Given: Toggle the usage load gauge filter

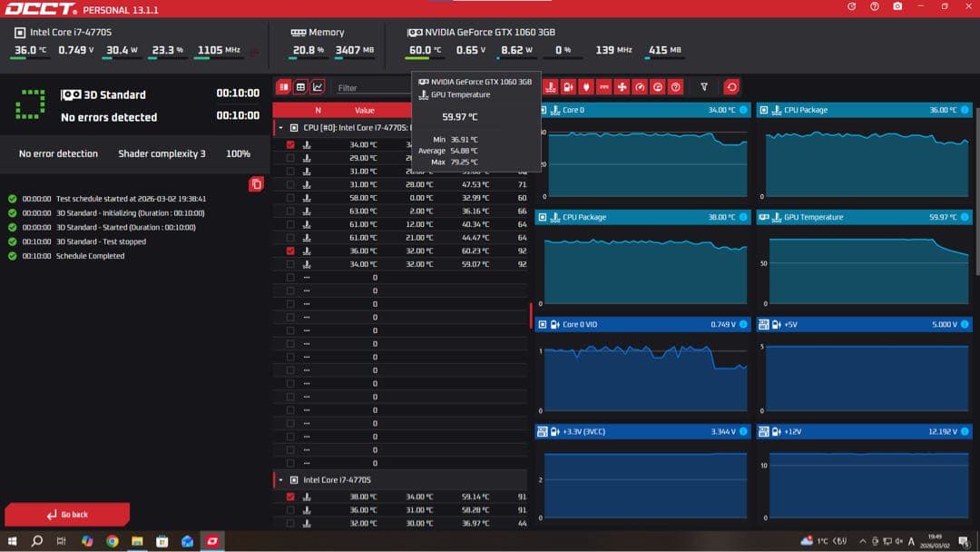Looking at the screenshot, I should tap(658, 87).
